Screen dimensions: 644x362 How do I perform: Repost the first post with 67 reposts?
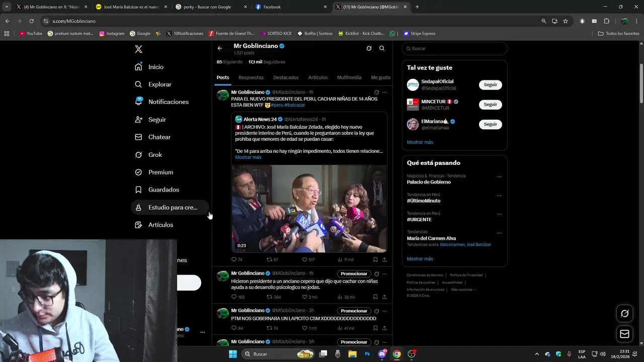pos(272,259)
